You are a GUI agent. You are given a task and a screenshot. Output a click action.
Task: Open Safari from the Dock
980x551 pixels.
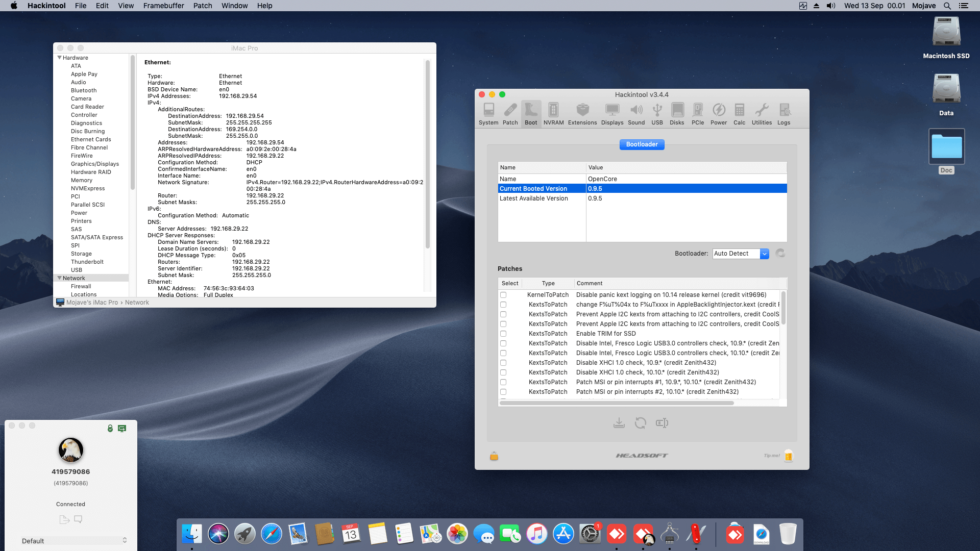(272, 534)
